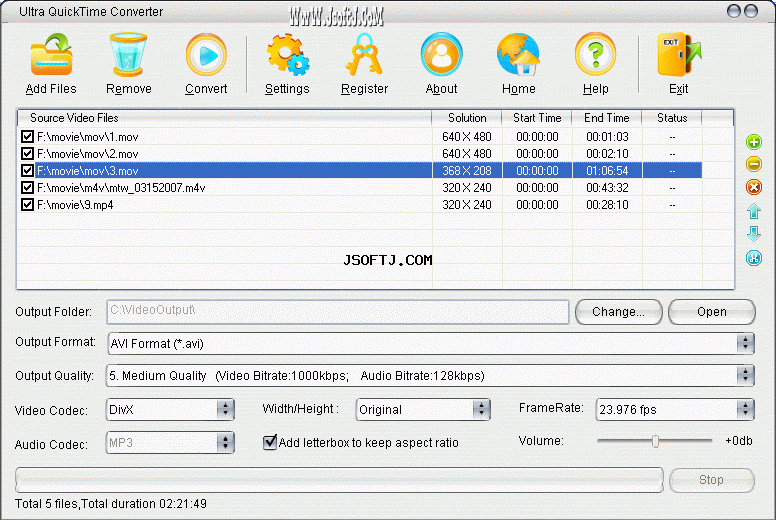Click the 00:28:10 end time cell
Screen dimensions: 776x520
click(x=607, y=204)
